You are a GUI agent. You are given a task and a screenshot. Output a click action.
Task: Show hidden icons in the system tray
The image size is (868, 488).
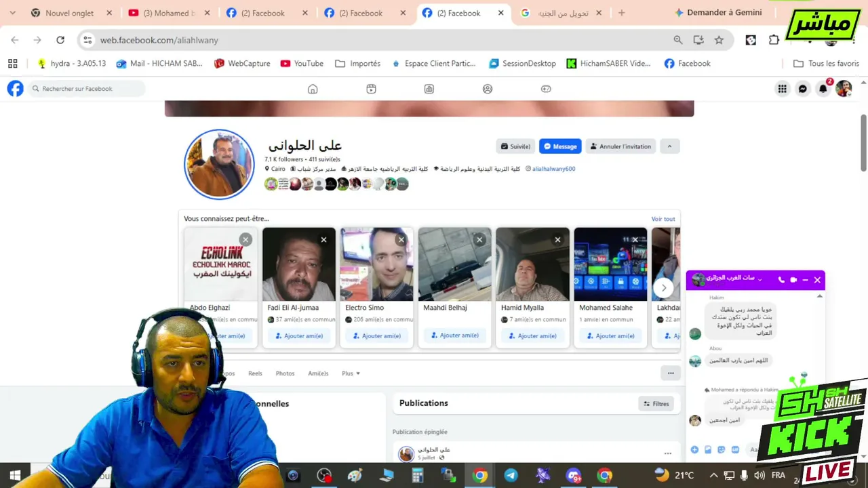714,475
